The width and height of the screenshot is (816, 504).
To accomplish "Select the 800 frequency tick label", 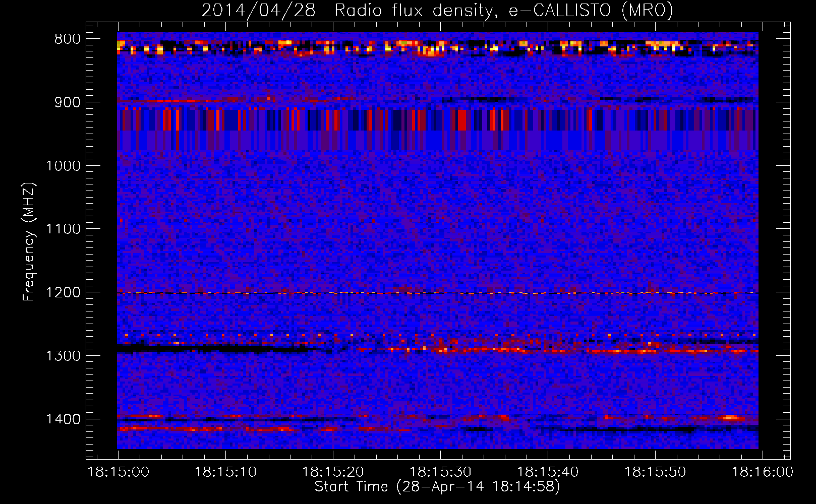I will click(x=68, y=39).
